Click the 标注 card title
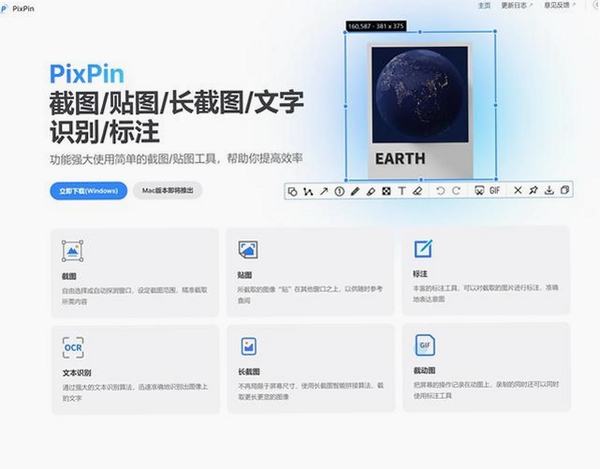600x469 pixels. (x=420, y=274)
